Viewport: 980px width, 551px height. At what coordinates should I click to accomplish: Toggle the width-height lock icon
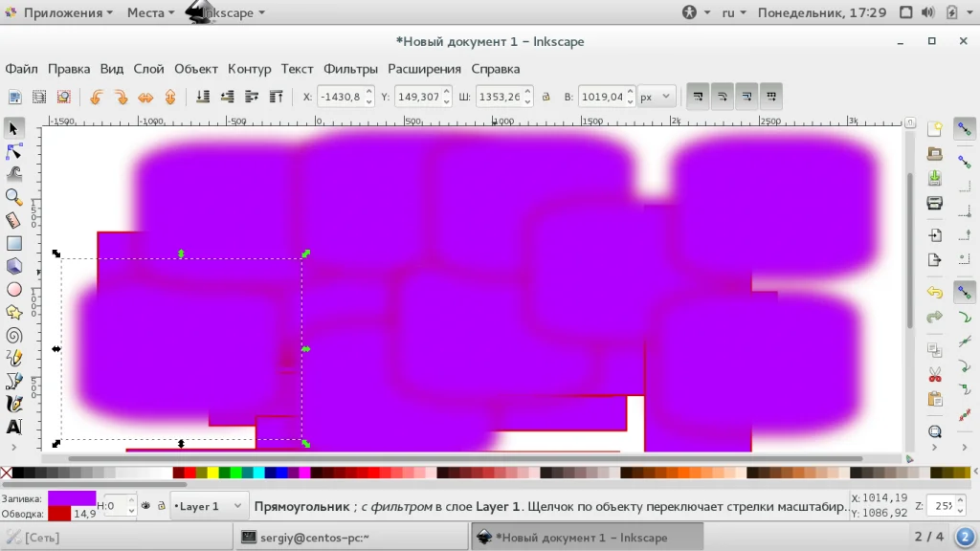[x=546, y=97]
